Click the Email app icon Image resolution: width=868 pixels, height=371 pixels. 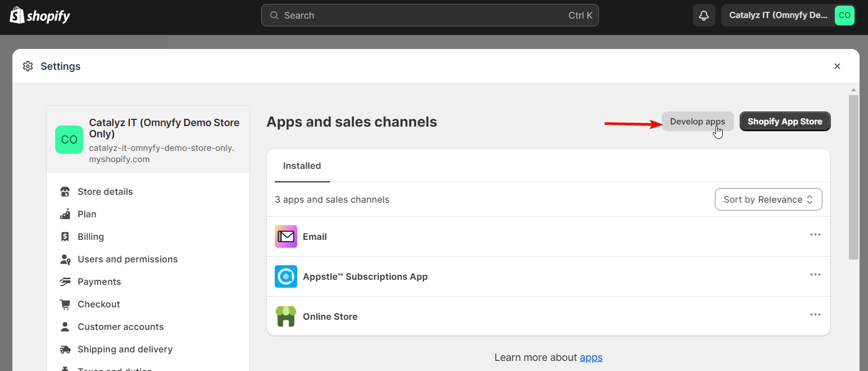tap(286, 236)
